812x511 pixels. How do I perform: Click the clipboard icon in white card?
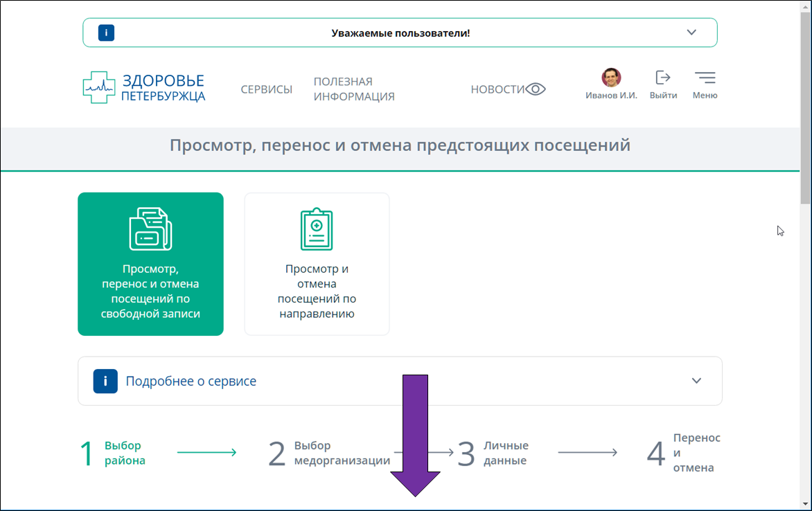tap(317, 228)
